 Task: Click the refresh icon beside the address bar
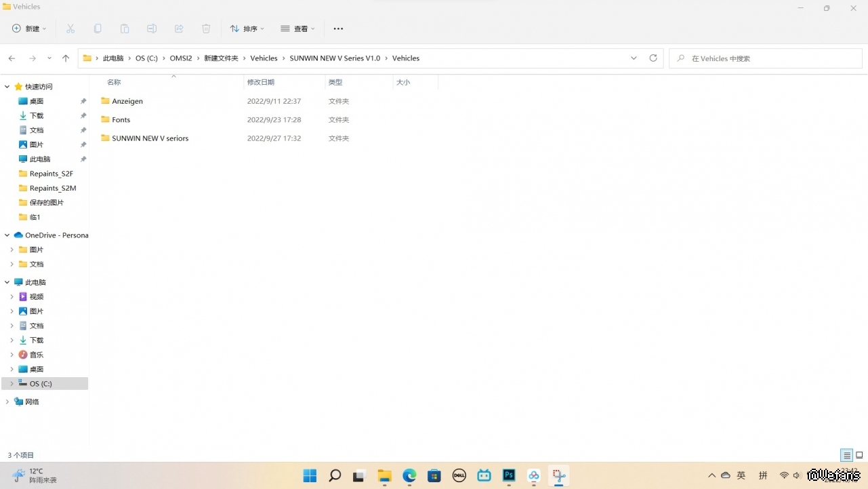point(653,58)
